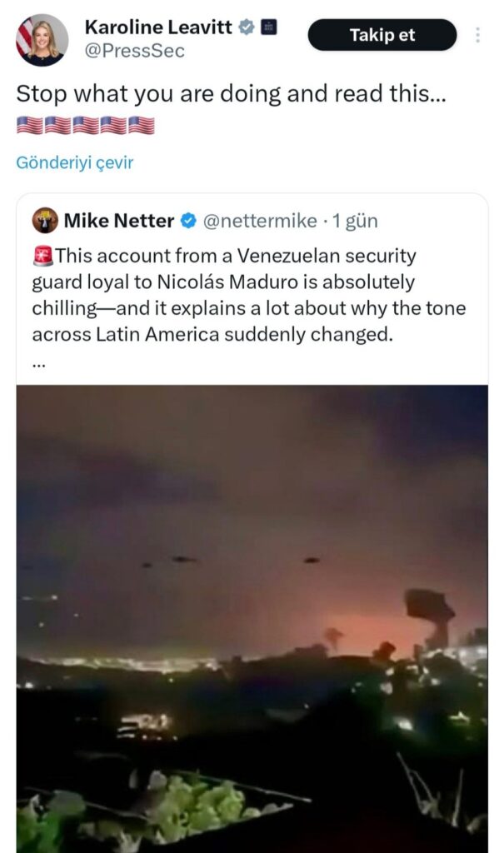The image size is (504, 853).
Task: Click the @nettermike handle
Action: tap(260, 221)
